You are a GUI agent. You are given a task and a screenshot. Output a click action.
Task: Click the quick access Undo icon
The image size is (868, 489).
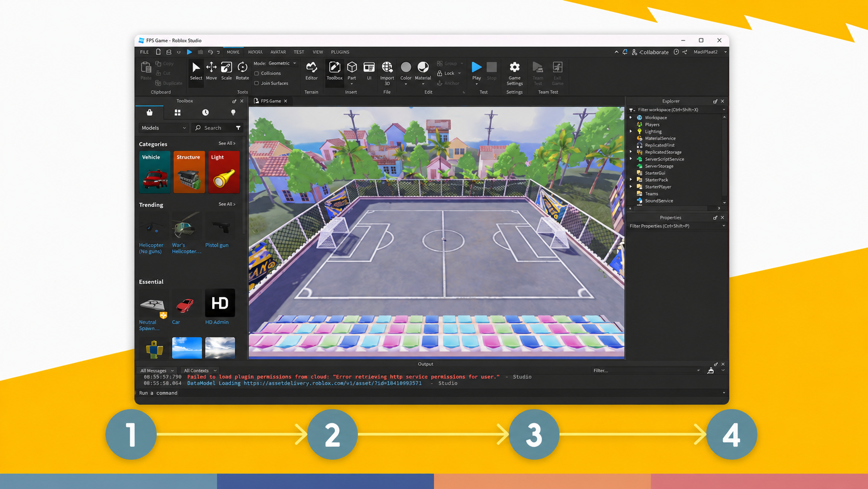pos(210,52)
